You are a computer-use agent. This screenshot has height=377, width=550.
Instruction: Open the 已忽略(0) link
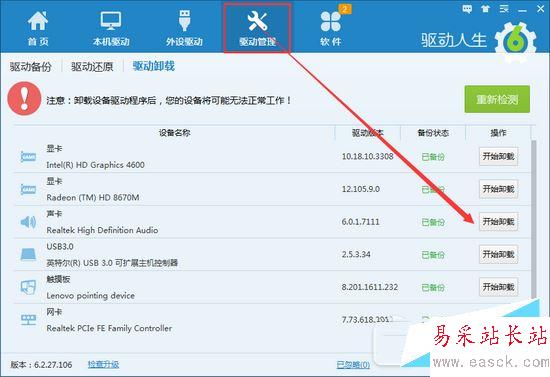click(x=353, y=365)
